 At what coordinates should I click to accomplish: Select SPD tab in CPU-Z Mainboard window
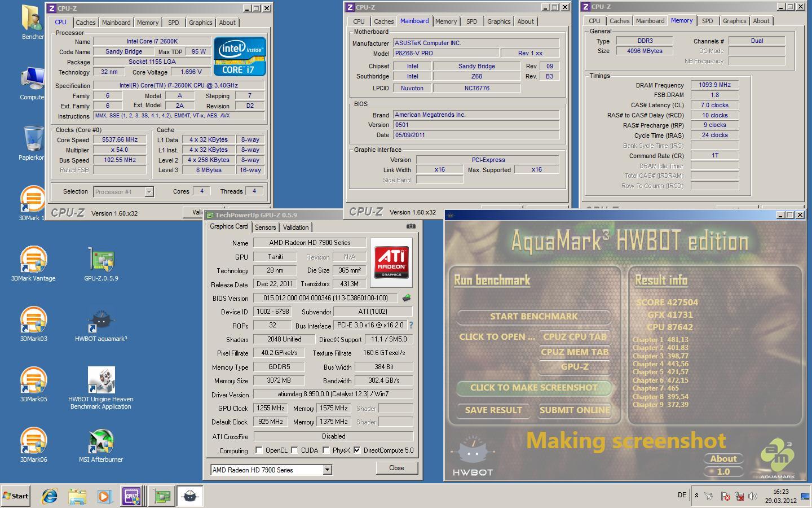pyautogui.click(x=472, y=21)
